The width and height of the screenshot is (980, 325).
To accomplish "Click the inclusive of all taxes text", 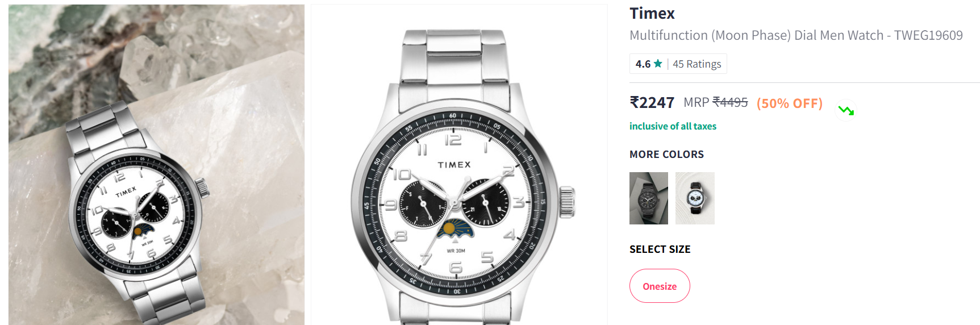I will [x=673, y=126].
